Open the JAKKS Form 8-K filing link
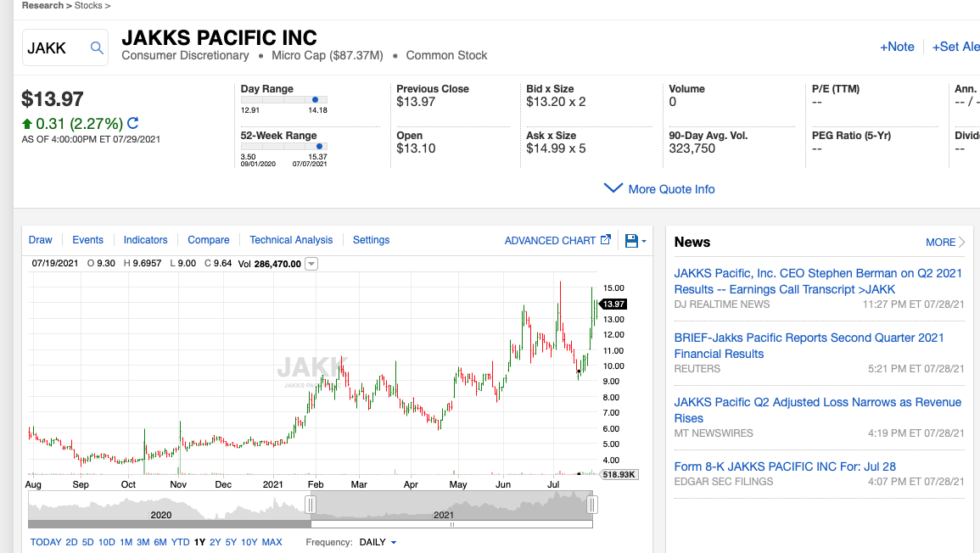980x553 pixels. [785, 466]
